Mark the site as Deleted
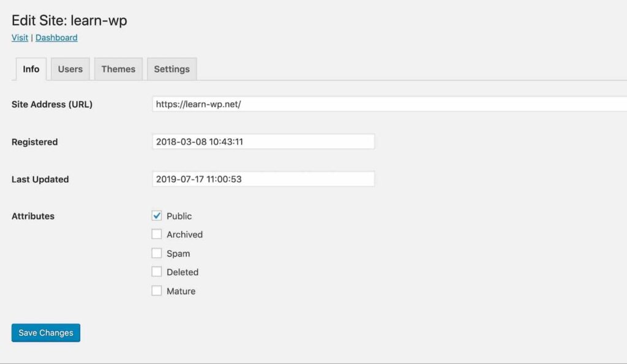The height and width of the screenshot is (364, 627). (156, 272)
